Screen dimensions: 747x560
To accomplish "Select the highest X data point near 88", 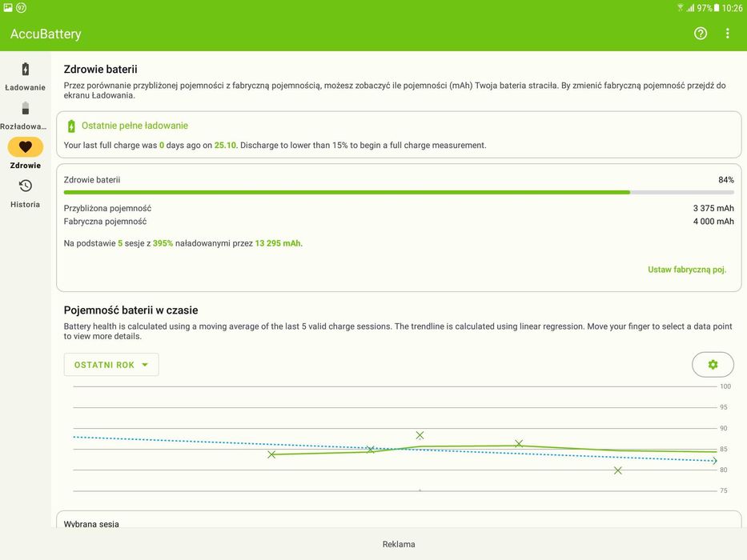I will tap(420, 435).
